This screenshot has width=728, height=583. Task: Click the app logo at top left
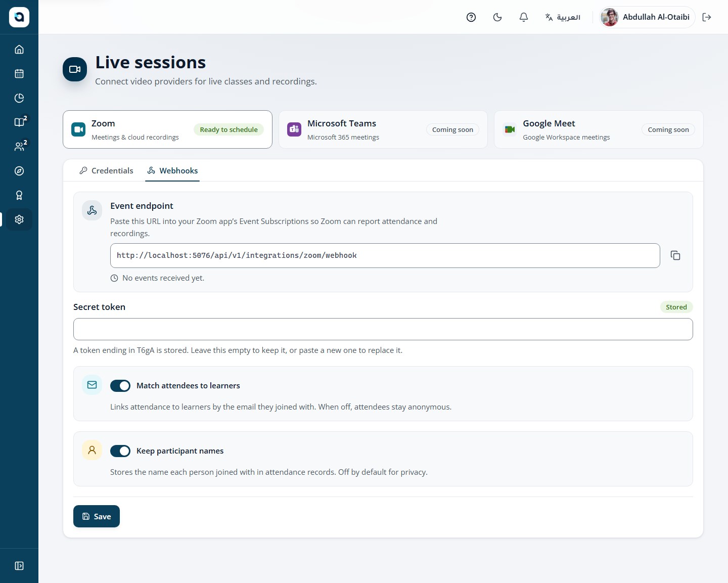tap(19, 17)
